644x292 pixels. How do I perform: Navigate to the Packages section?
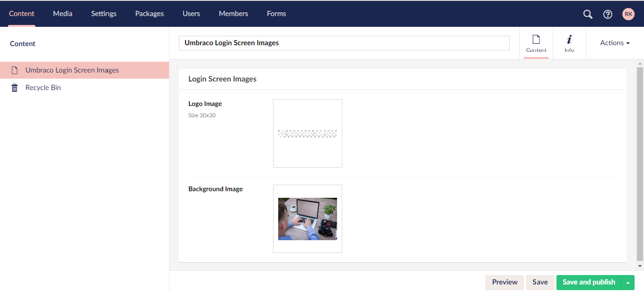pyautogui.click(x=149, y=14)
